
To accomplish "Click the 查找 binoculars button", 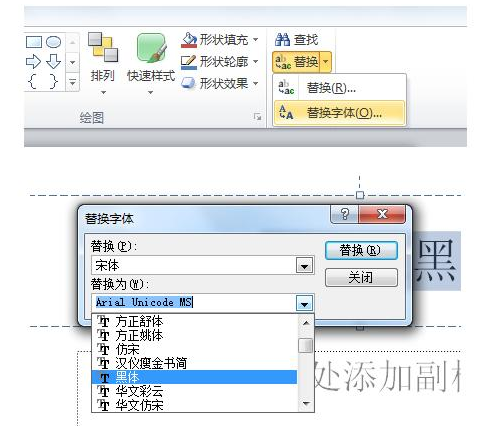I will (296, 40).
